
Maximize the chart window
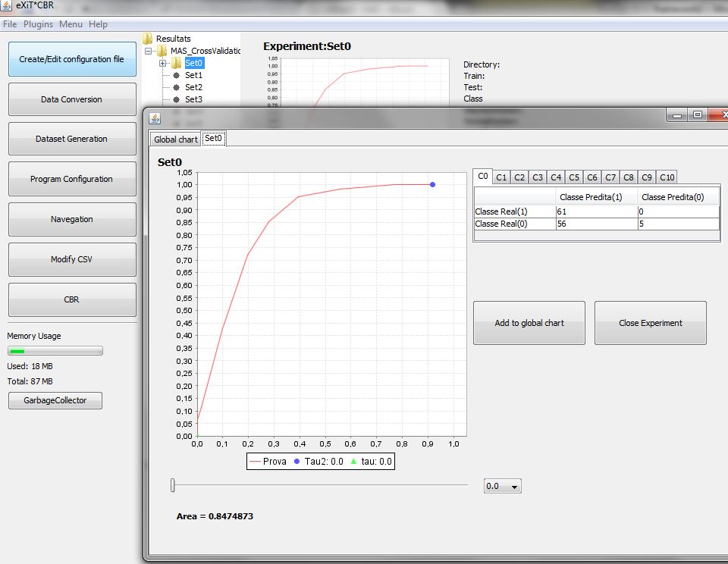pos(698,114)
